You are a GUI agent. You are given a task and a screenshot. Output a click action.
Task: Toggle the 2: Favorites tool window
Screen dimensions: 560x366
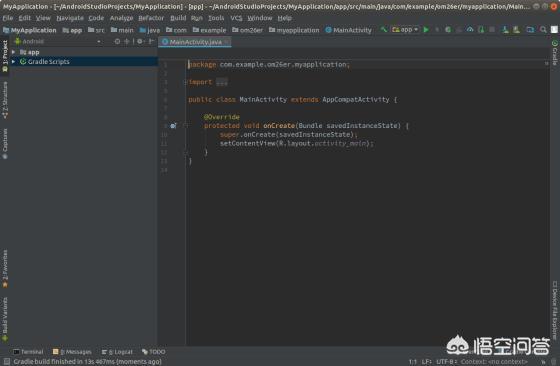tap(5, 269)
